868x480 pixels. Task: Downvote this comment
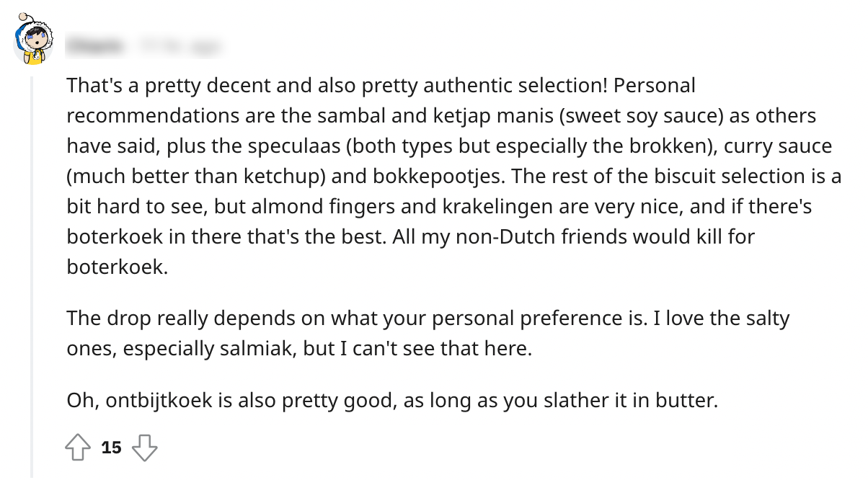point(145,448)
